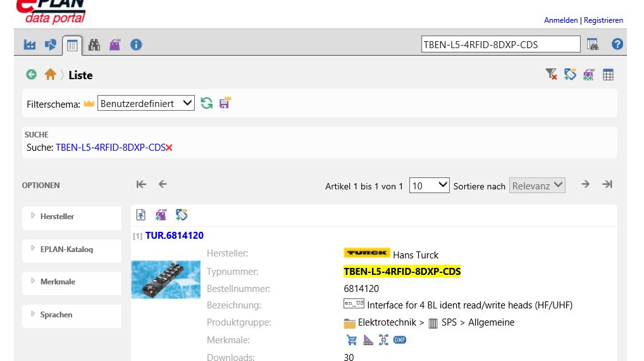
Task: Click the Liste breadcrumb title
Action: pos(80,75)
